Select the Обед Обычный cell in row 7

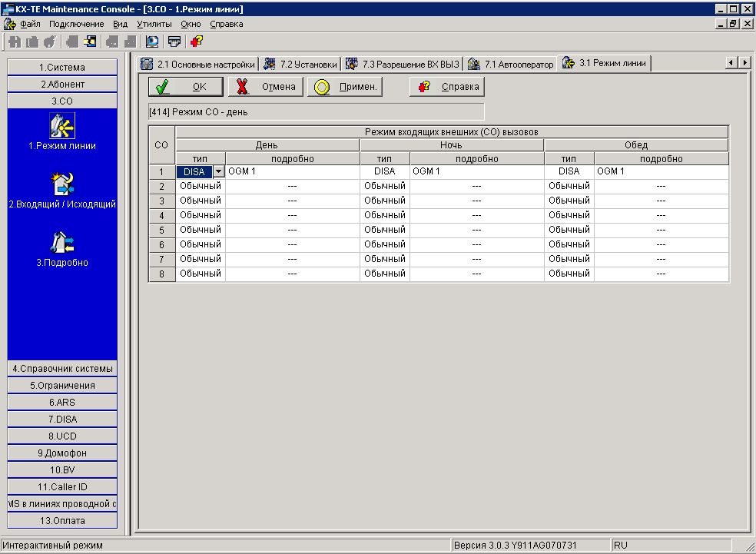569,259
